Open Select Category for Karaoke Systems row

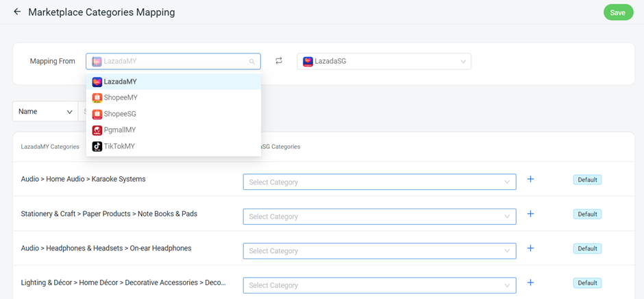[380, 182]
